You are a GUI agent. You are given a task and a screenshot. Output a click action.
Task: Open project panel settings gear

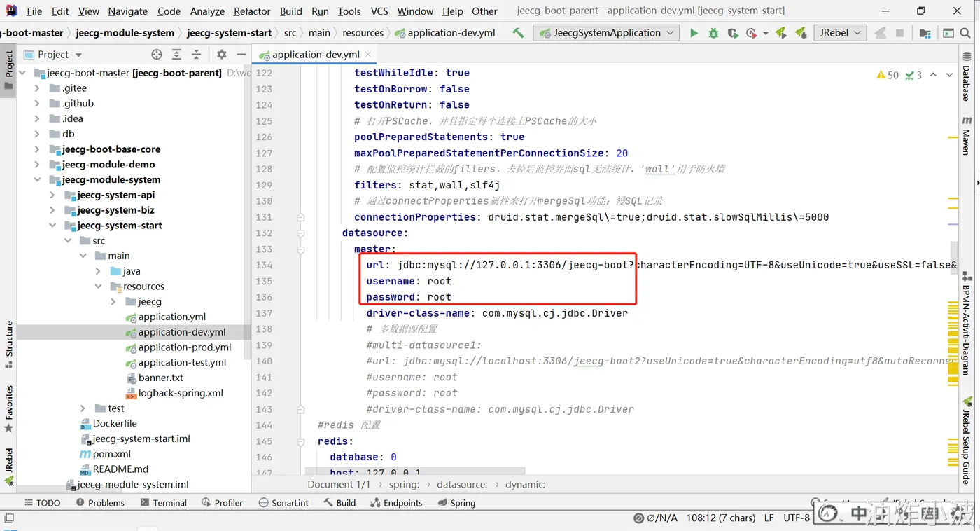tap(222, 55)
